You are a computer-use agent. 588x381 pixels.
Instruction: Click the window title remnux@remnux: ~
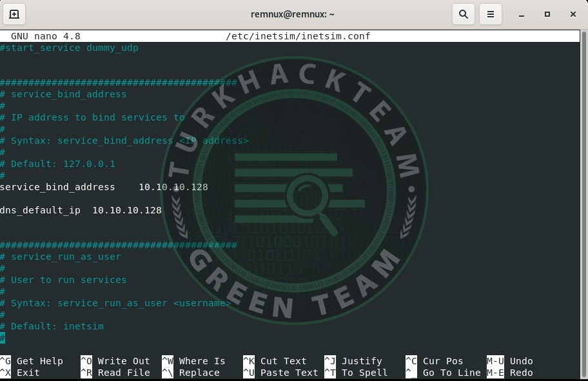[293, 14]
